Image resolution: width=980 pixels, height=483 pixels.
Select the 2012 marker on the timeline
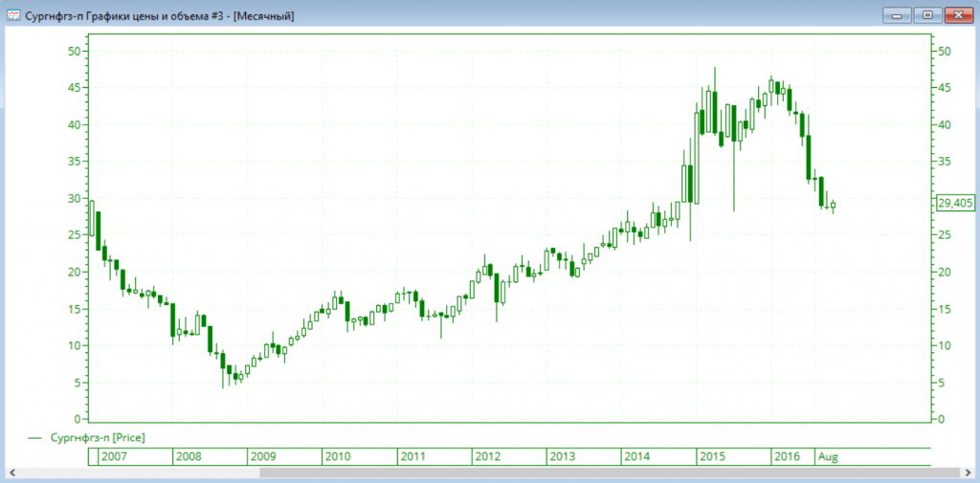(x=488, y=456)
